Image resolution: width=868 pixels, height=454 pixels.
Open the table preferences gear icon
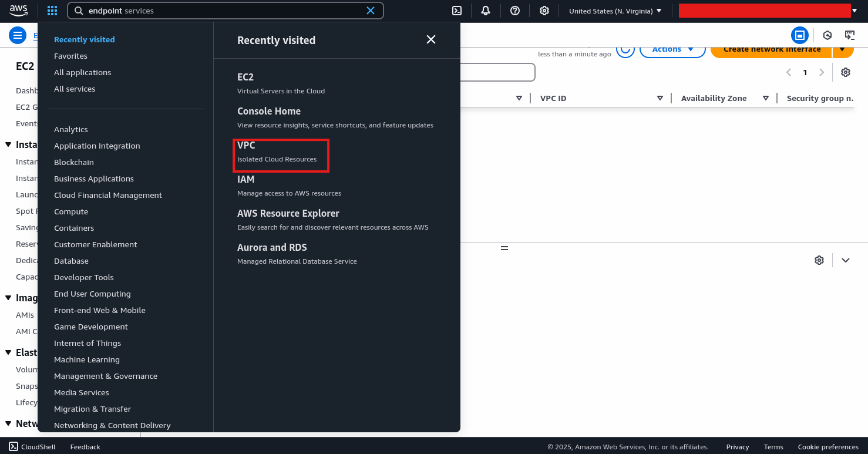pyautogui.click(x=845, y=72)
